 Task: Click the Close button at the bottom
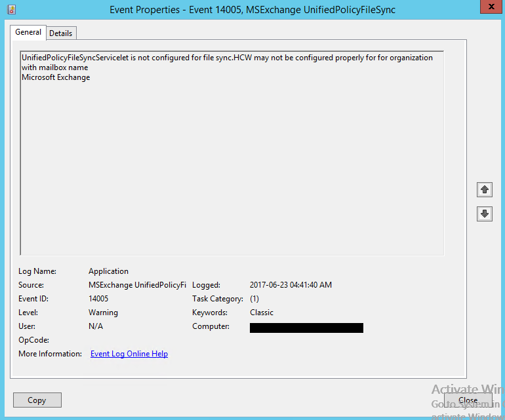pyautogui.click(x=468, y=400)
